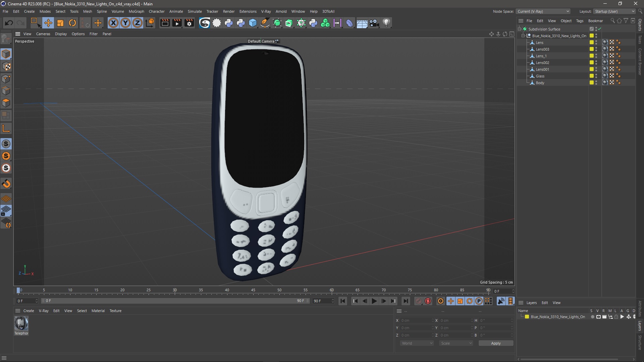644x362 pixels.
Task: Enable Model mode in left sidebar
Action: click(6, 54)
